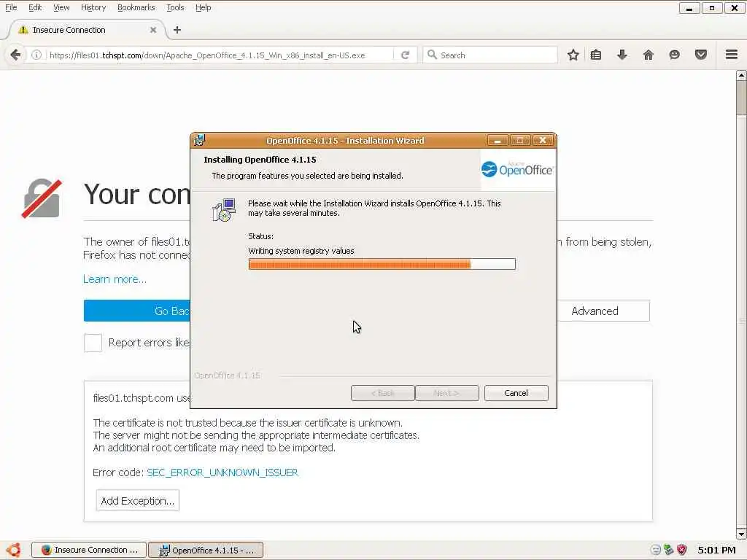Open the Help menu
Viewport: 747px width, 560px height.
(204, 7)
